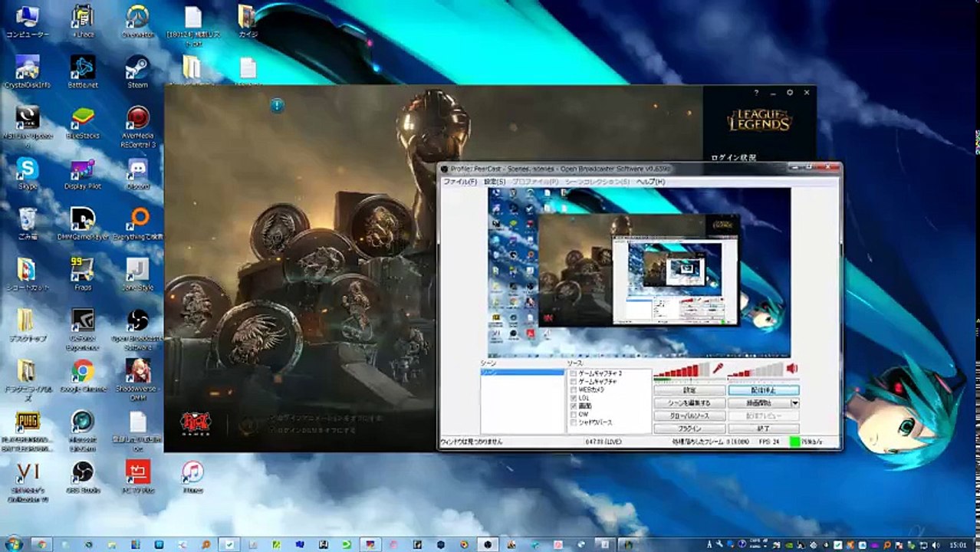Open the Skype desktop shortcut
The image size is (980, 552).
click(28, 173)
